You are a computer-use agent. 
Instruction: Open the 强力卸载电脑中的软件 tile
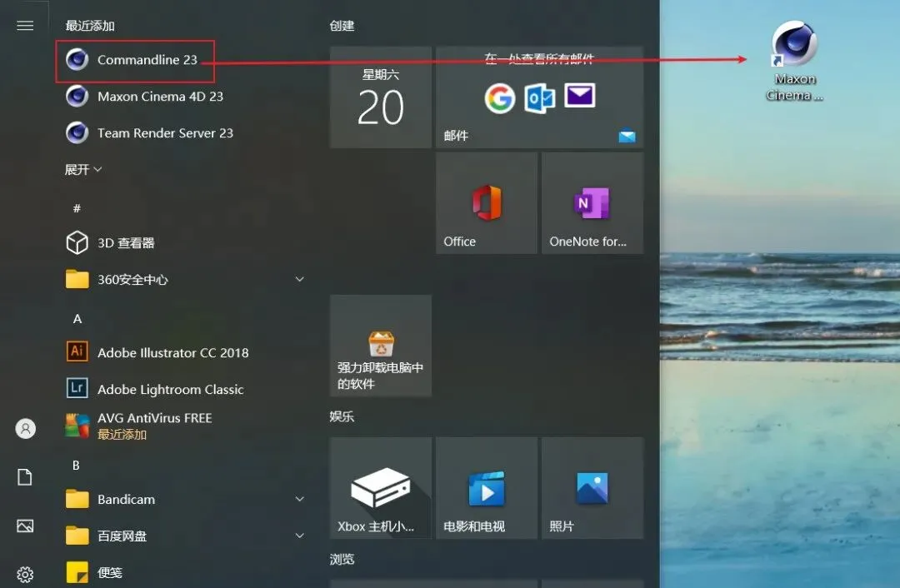click(381, 346)
